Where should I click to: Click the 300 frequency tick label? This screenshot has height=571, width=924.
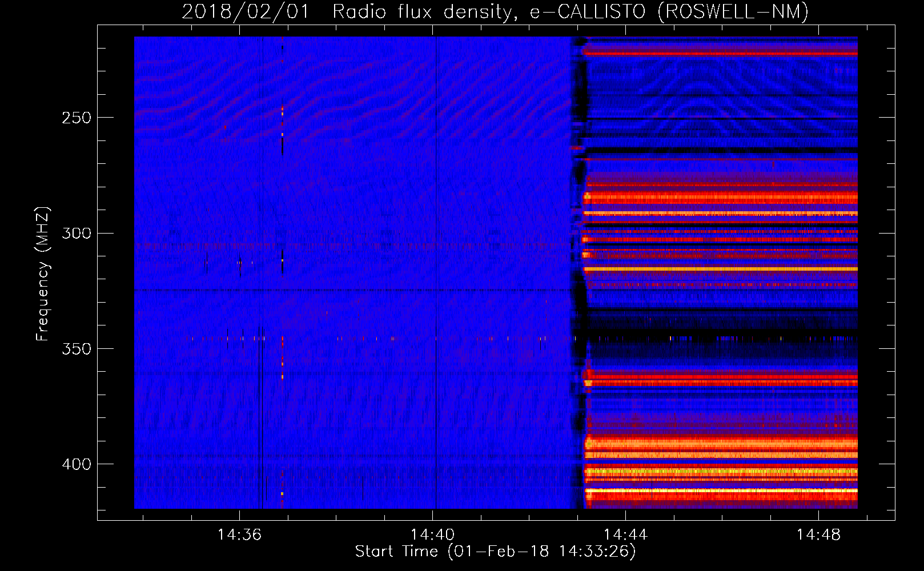(77, 234)
